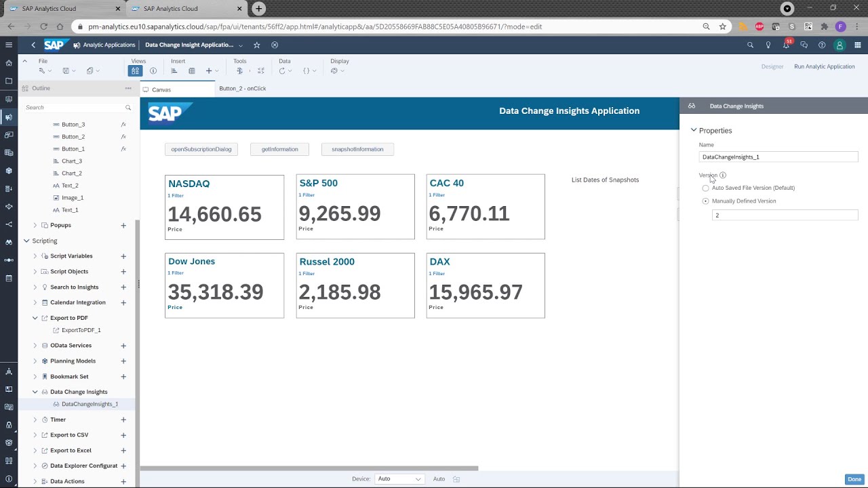The width and height of the screenshot is (868, 488).
Task: Open the Display theme dropdown
Action: pos(338,70)
